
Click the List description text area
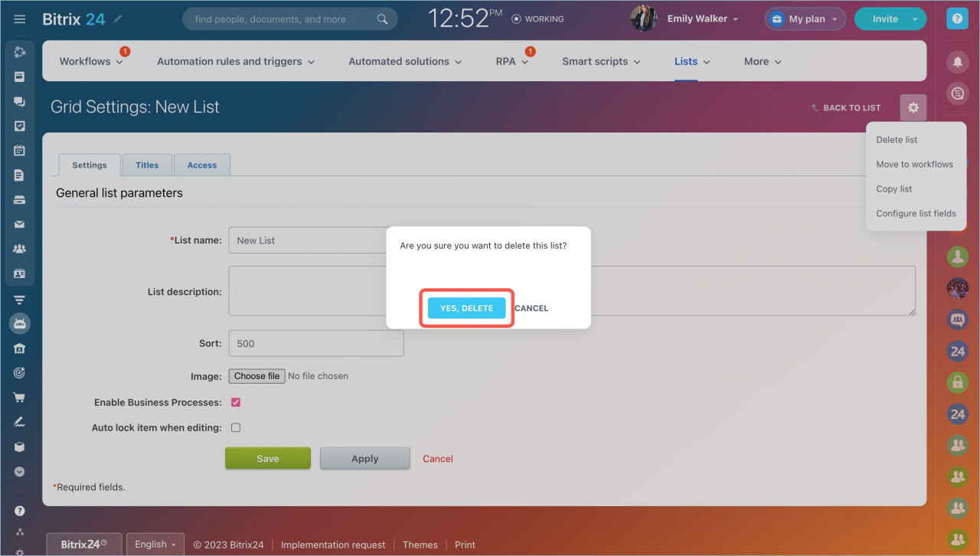coord(572,291)
